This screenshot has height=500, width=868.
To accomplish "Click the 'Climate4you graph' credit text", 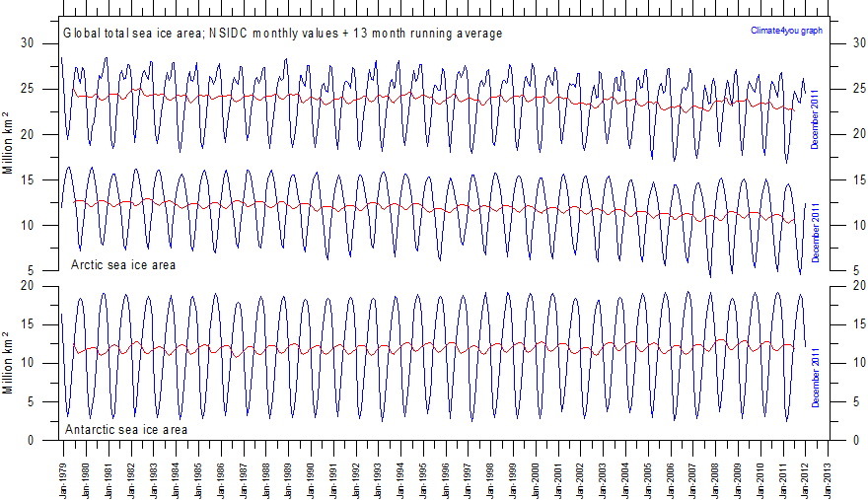I will 786,31.
